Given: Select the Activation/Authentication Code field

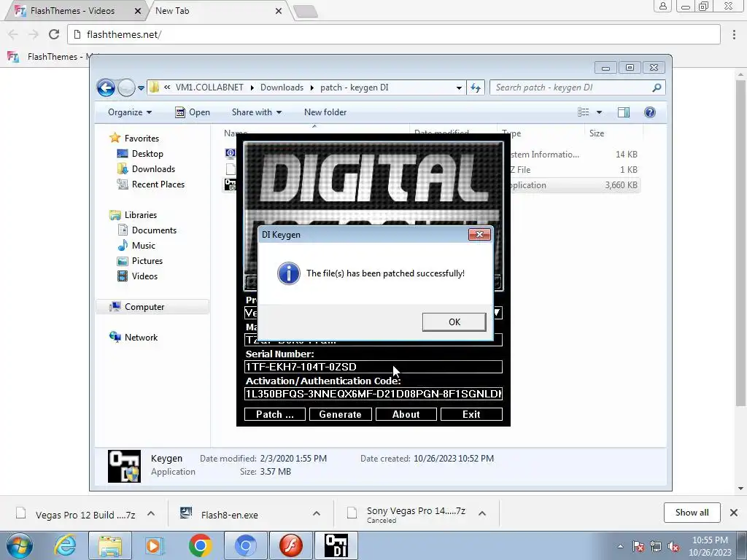Looking at the screenshot, I should [x=373, y=394].
